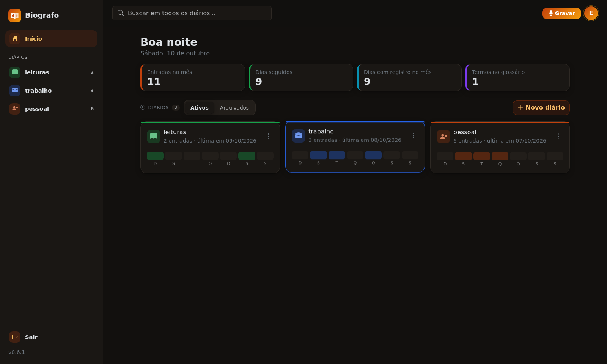Start recording with Gravar button

pyautogui.click(x=561, y=13)
